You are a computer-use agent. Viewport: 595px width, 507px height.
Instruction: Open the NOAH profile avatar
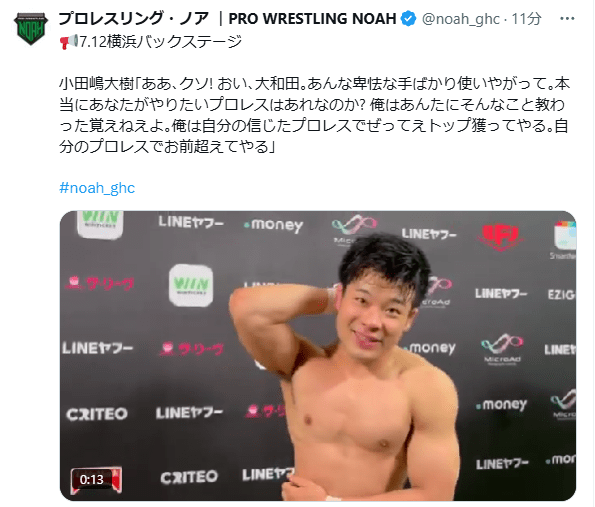[x=31, y=28]
